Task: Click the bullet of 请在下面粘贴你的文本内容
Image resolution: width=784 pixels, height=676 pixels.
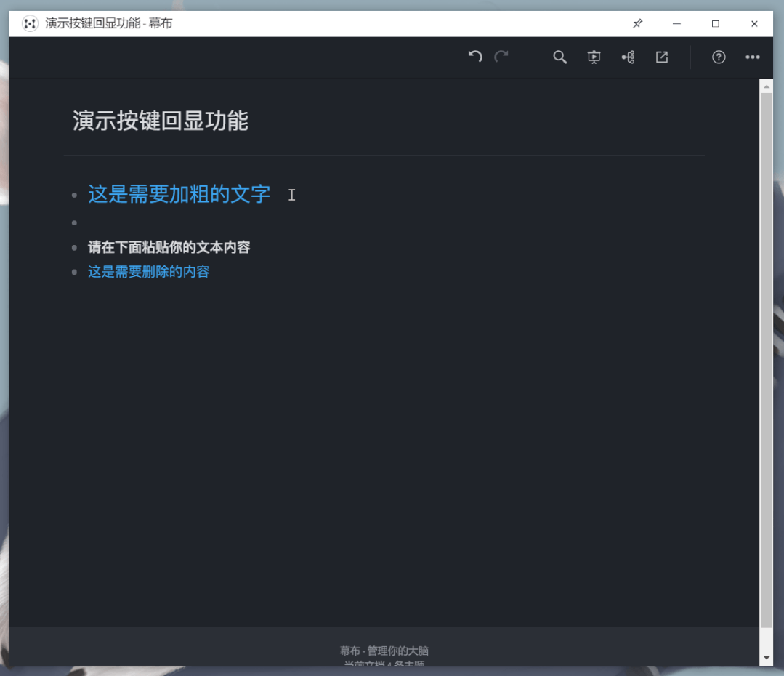Action: 75,248
